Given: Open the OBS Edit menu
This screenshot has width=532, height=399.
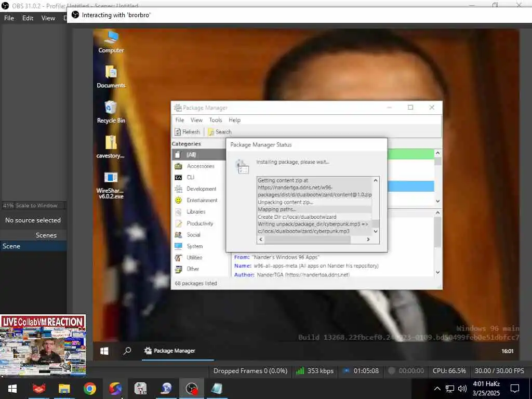Looking at the screenshot, I should click(x=28, y=18).
